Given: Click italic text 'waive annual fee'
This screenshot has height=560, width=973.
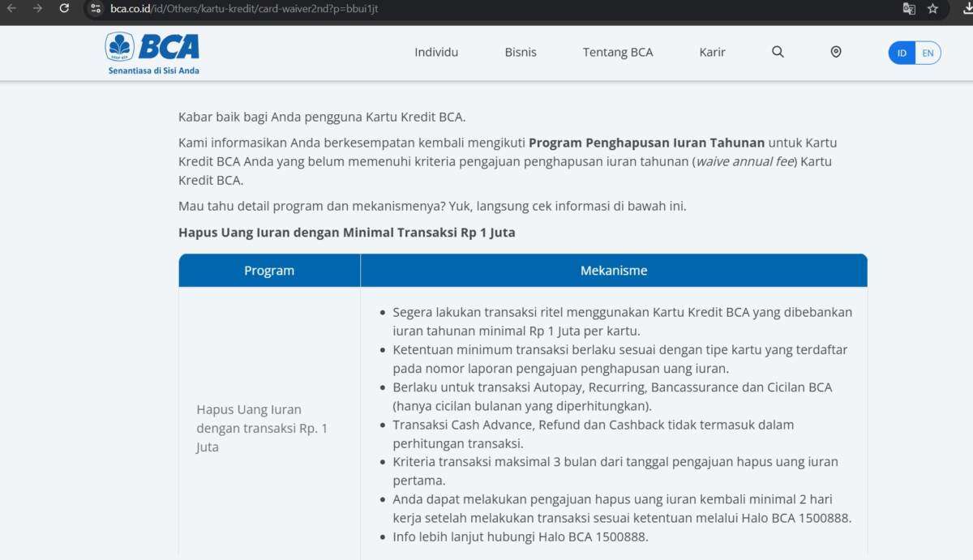Looking at the screenshot, I should pos(745,161).
